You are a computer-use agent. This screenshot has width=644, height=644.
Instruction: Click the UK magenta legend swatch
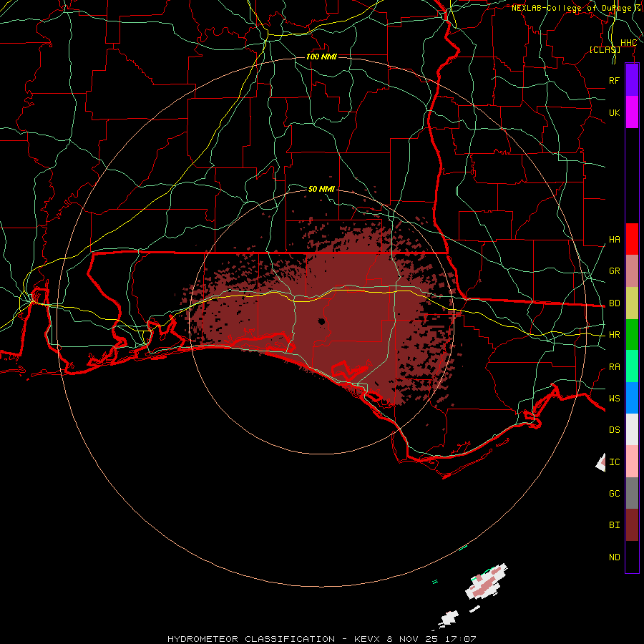(x=632, y=112)
